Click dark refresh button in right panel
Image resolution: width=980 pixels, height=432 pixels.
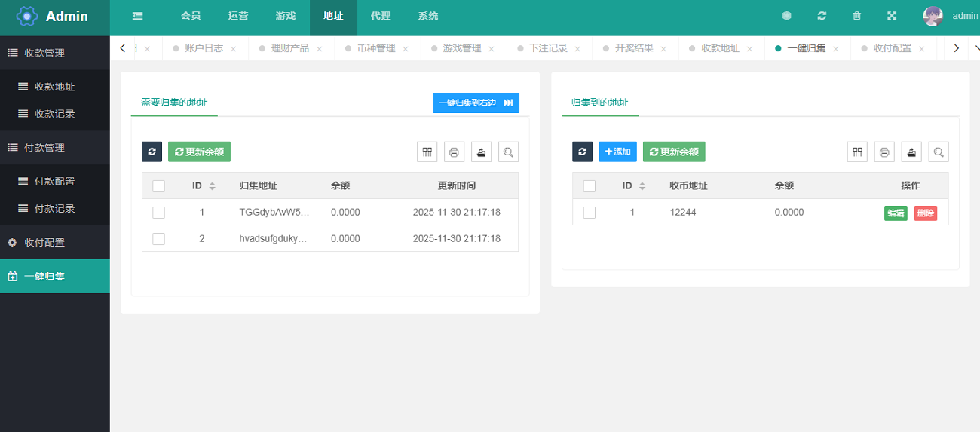(582, 152)
